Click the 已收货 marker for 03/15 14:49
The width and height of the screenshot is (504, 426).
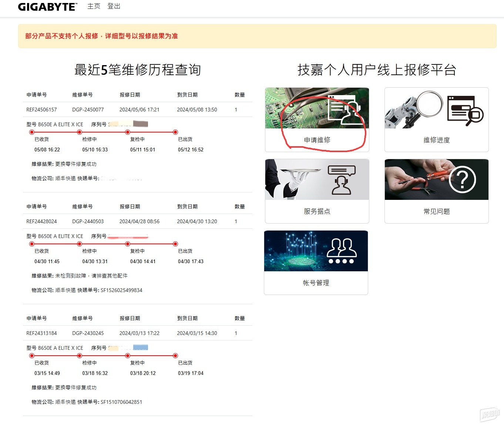(32, 356)
